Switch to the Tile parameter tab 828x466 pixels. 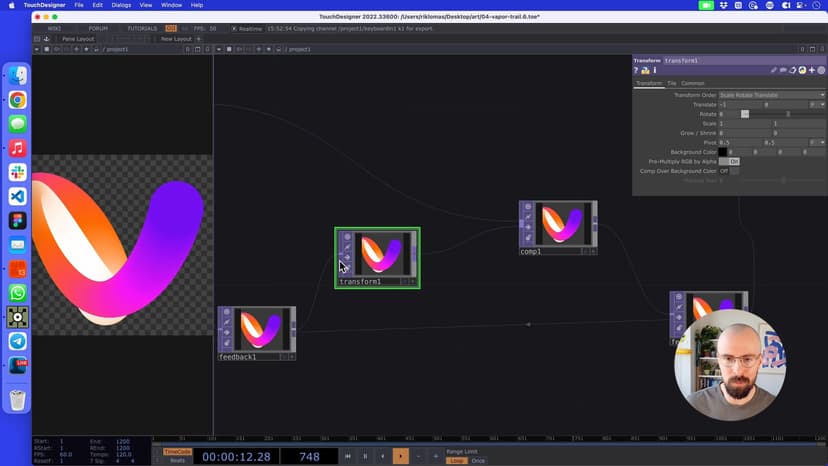click(x=672, y=83)
